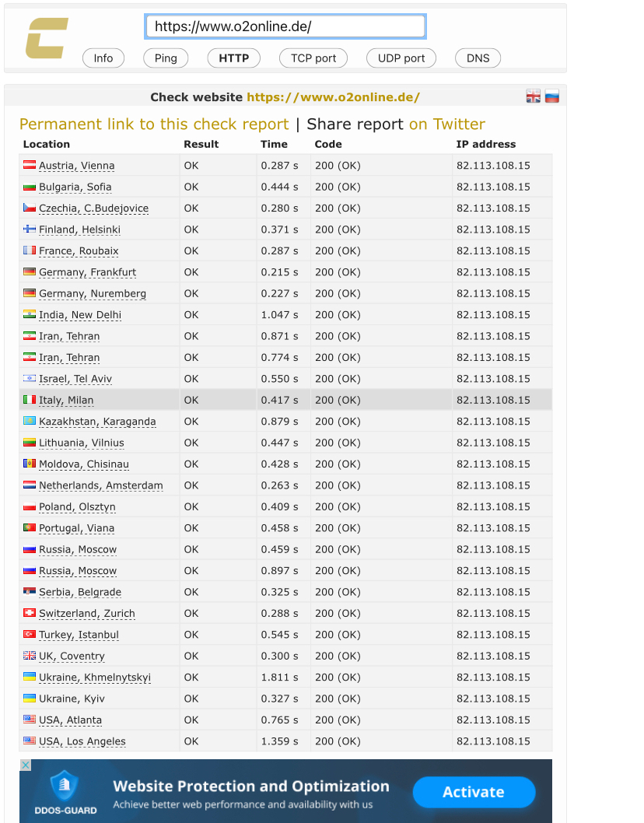Open USA, Los Angeles location link

[82, 741]
